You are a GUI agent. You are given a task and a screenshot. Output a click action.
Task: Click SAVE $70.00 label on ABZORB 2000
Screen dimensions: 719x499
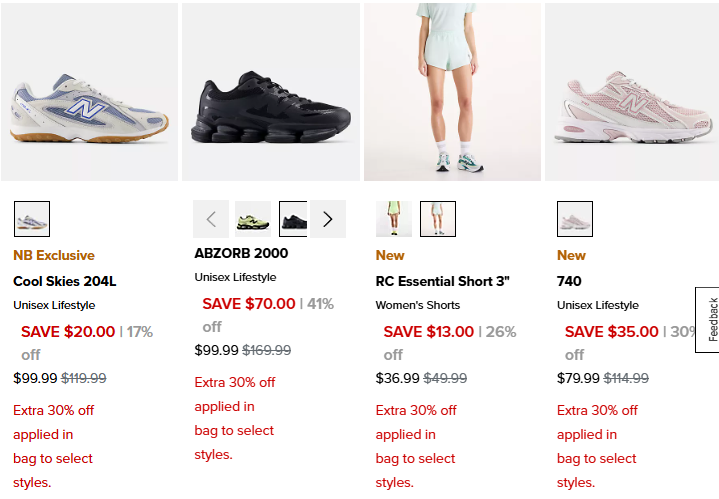(249, 304)
